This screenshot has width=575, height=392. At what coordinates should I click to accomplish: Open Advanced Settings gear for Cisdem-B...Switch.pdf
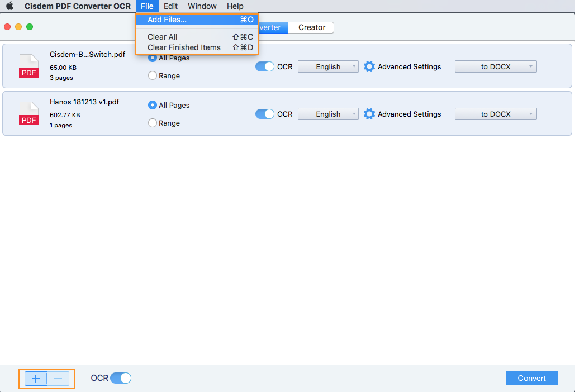(369, 66)
